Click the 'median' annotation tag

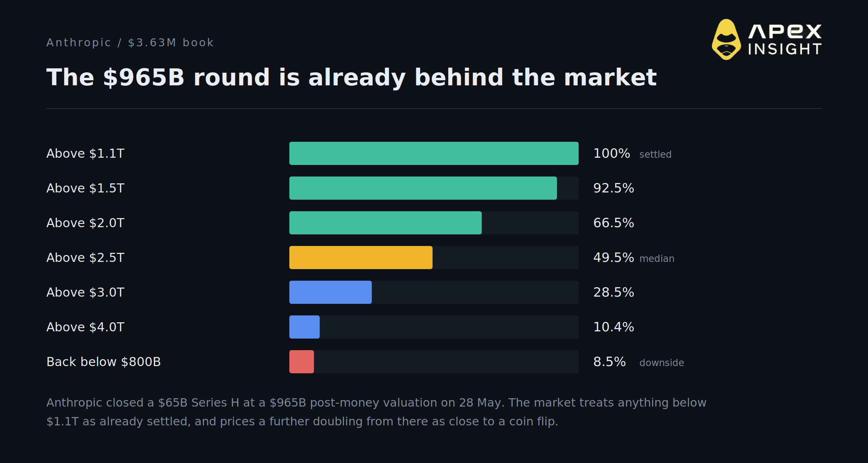(x=657, y=259)
